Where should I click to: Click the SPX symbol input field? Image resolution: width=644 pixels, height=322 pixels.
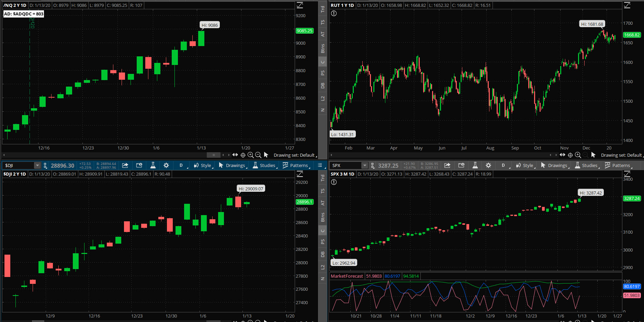(346, 166)
